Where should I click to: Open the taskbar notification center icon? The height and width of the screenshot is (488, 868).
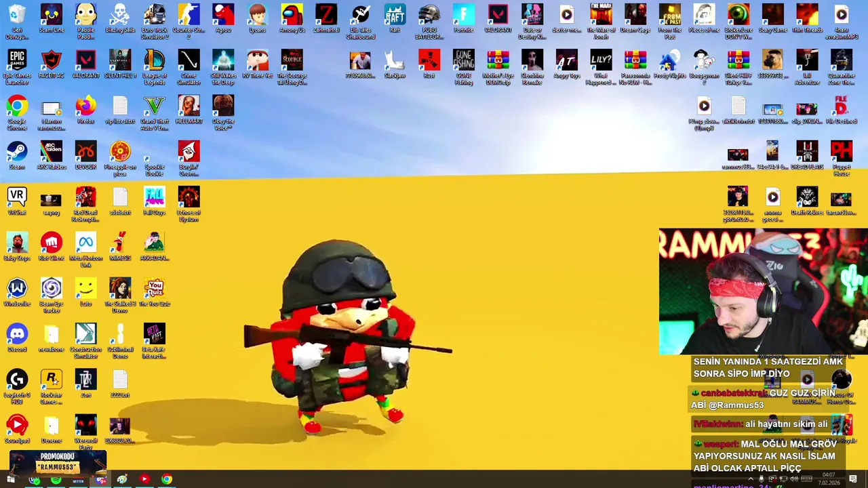(x=854, y=480)
